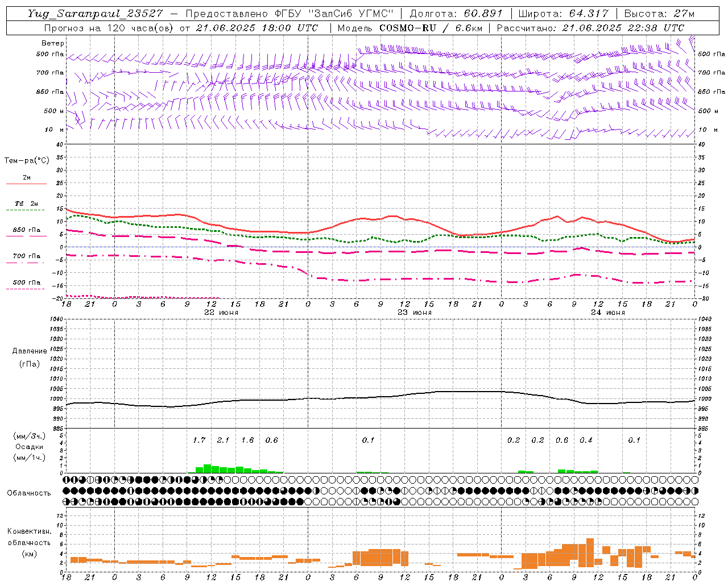Viewport: 728px width, 582px height.
Task: Click the 24 июня date label
Action: click(608, 313)
